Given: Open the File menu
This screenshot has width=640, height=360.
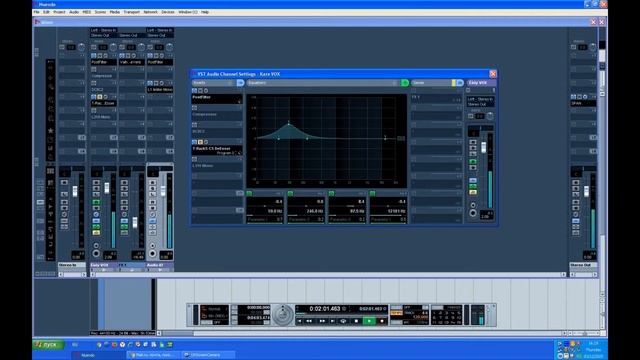Looking at the screenshot, I should pos(37,12).
